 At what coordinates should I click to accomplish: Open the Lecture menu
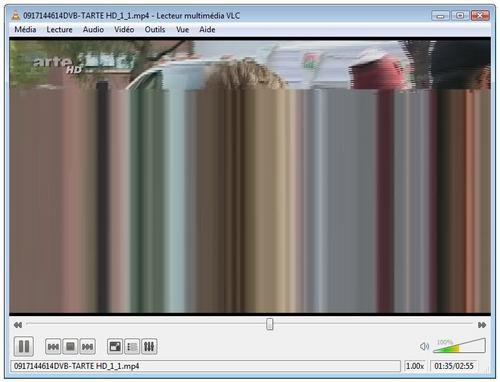click(x=59, y=30)
